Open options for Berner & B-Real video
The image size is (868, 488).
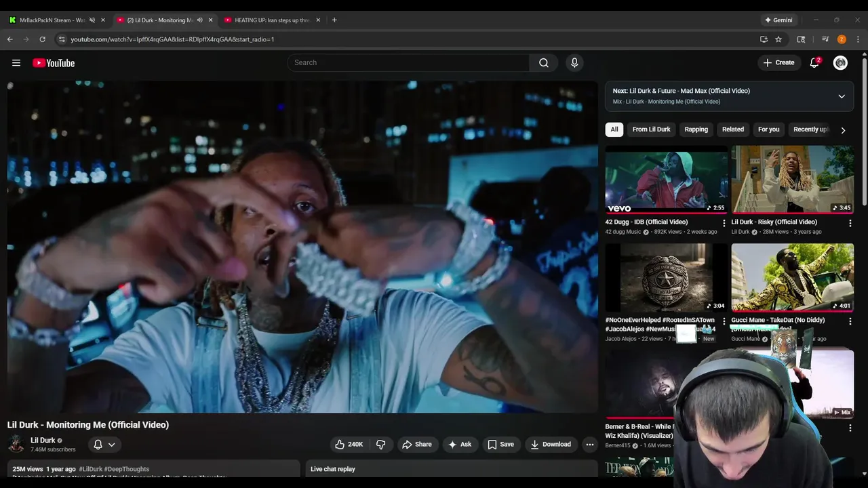(x=850, y=428)
